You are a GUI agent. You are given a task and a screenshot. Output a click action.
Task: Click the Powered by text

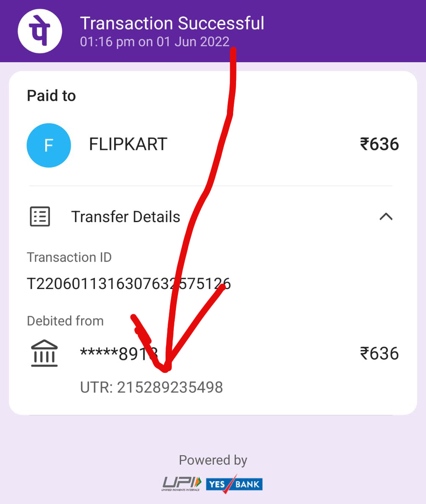pos(213,460)
